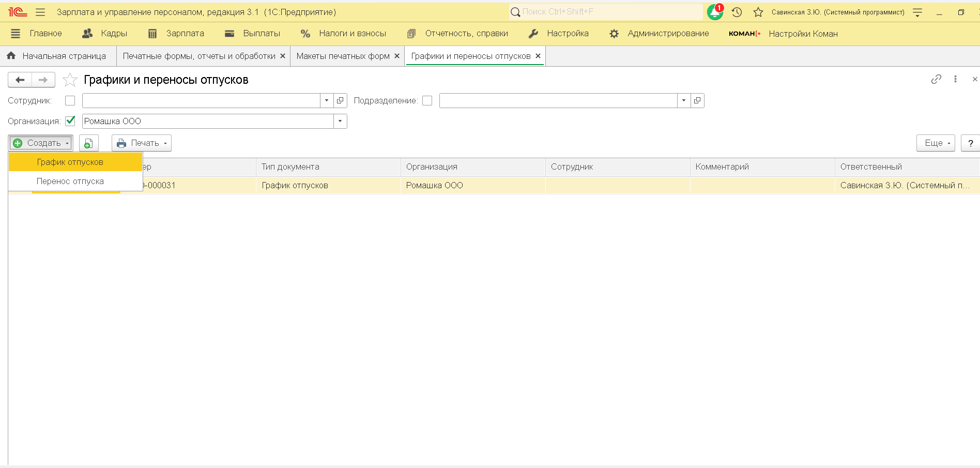Select График отпусков from create menu

70,162
